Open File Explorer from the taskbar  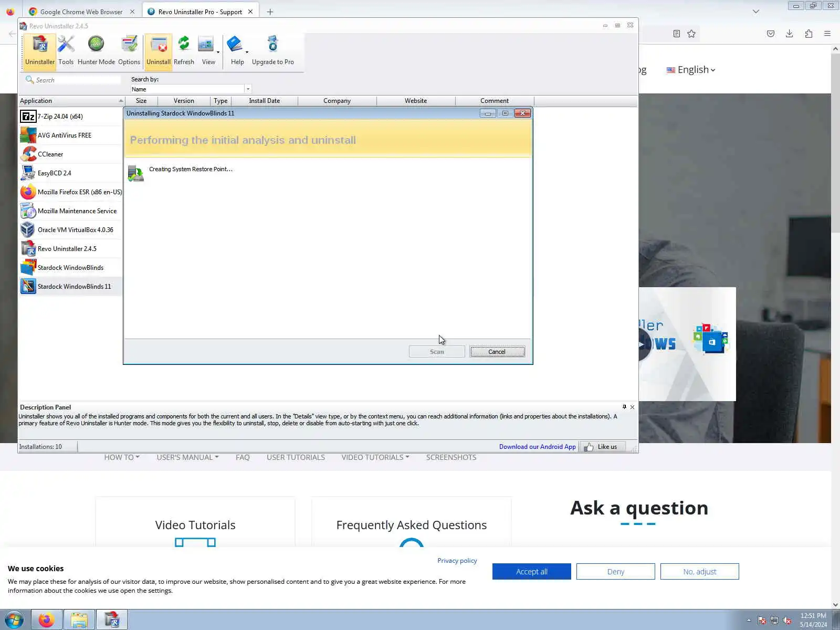(79, 620)
